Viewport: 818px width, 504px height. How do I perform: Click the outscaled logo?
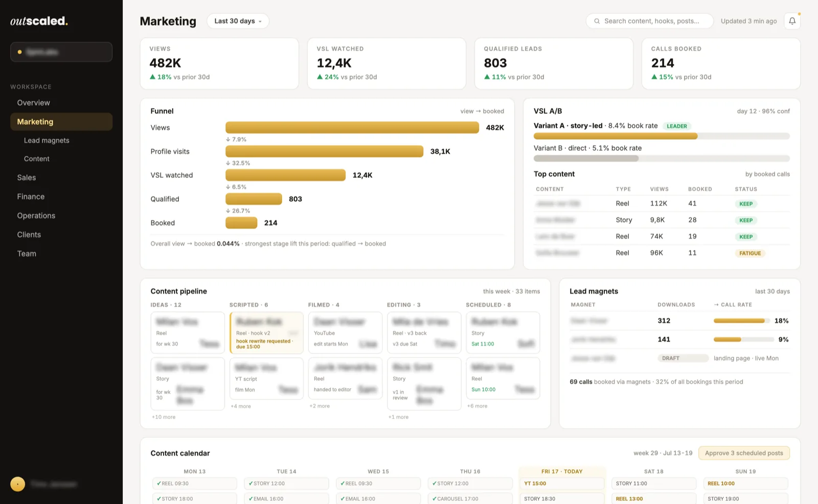click(39, 21)
